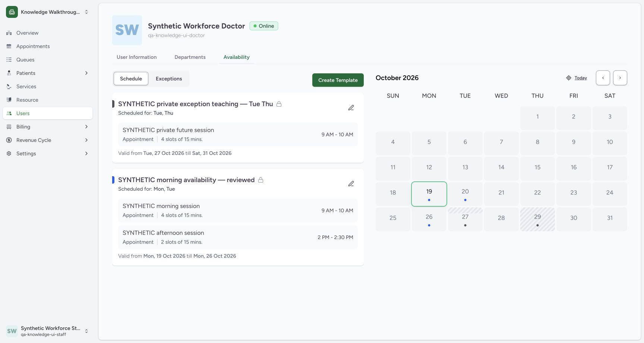The width and height of the screenshot is (644, 343).
Task: Select the Availability tab
Action: click(237, 57)
